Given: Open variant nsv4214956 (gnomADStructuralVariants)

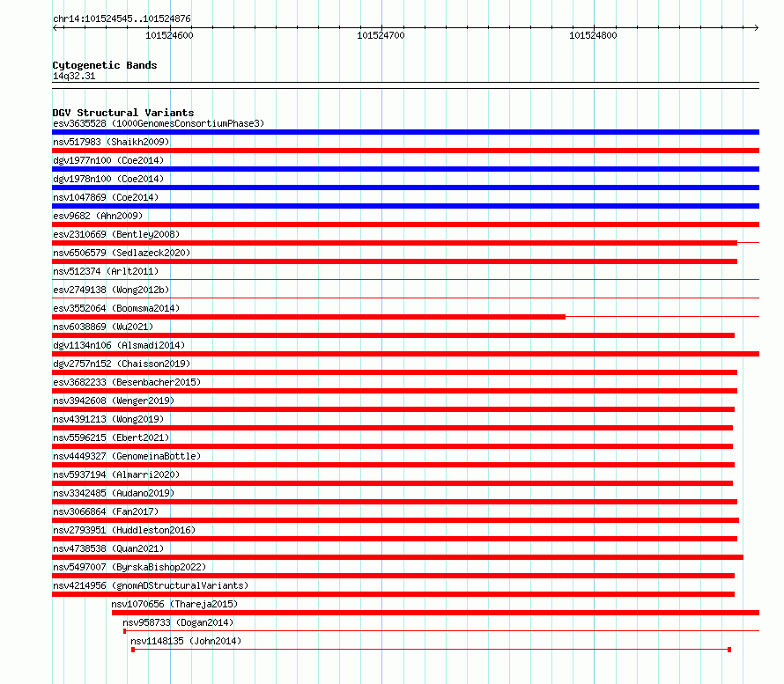Looking at the screenshot, I should tap(151, 585).
